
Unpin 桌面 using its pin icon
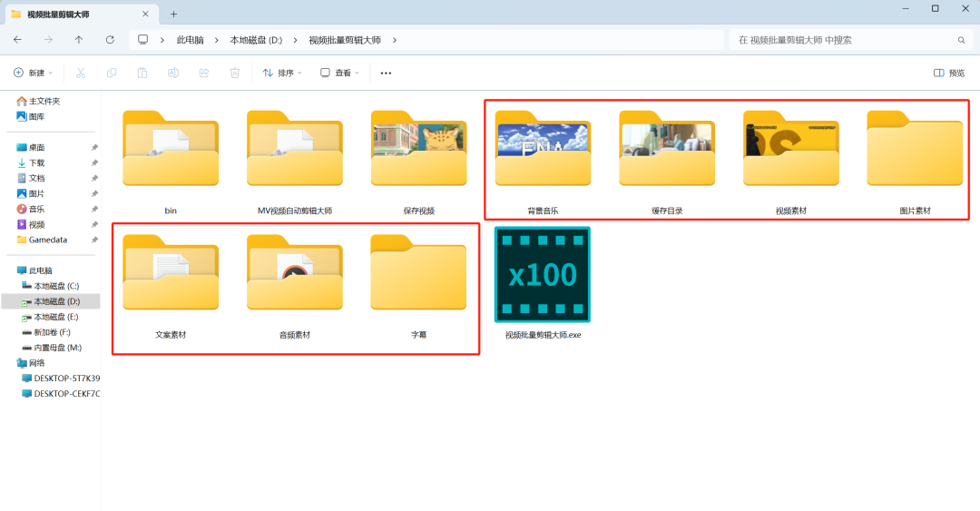[94, 148]
